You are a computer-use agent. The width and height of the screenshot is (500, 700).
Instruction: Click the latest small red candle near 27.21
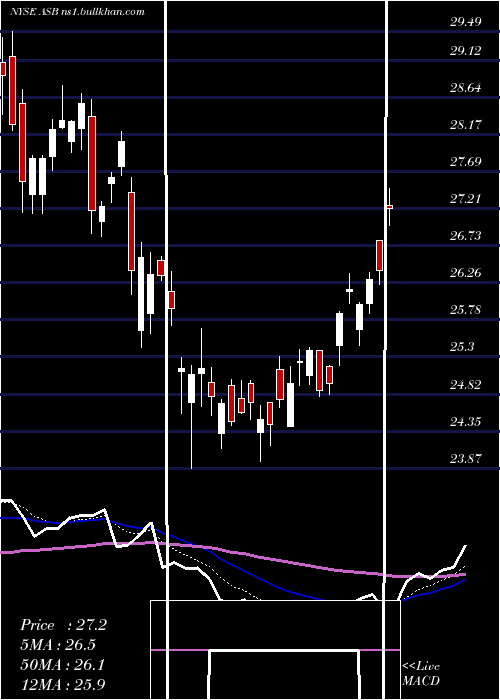point(389,207)
